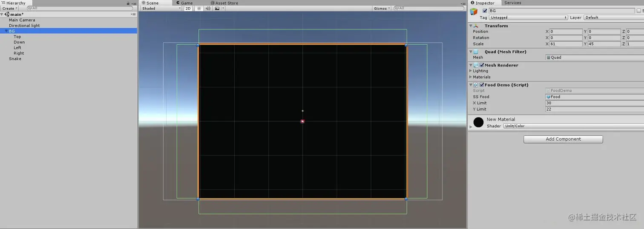This screenshot has height=229, width=644.
Task: Toggle the 2D scene view mode
Action: [188, 9]
